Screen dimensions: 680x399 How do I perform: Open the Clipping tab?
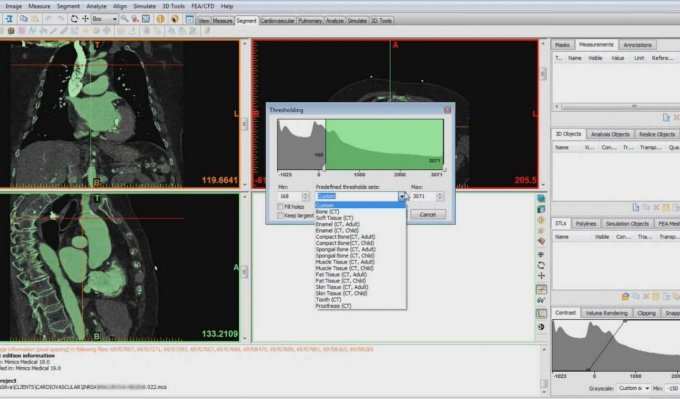(646, 313)
